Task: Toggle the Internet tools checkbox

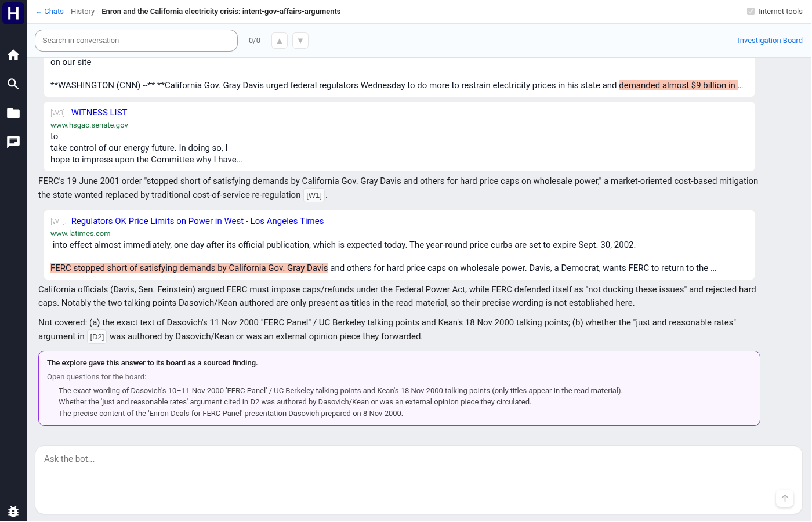Action: click(751, 12)
